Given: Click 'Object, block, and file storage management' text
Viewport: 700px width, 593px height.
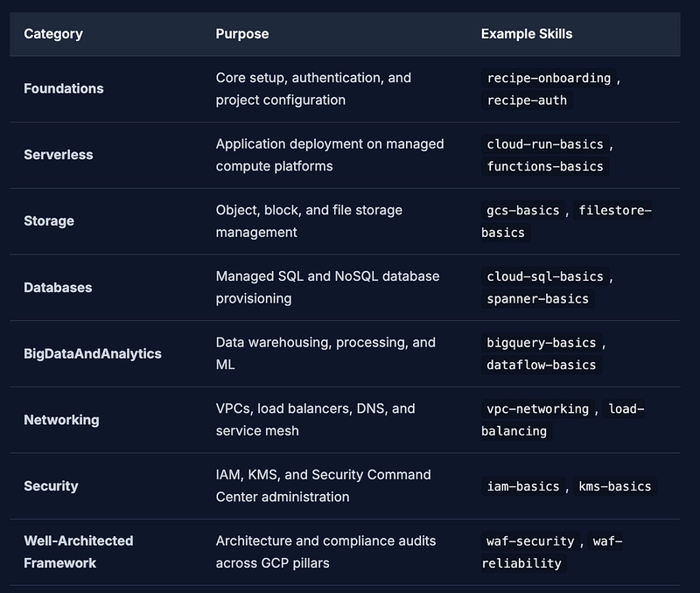Looking at the screenshot, I should tap(309, 221).
